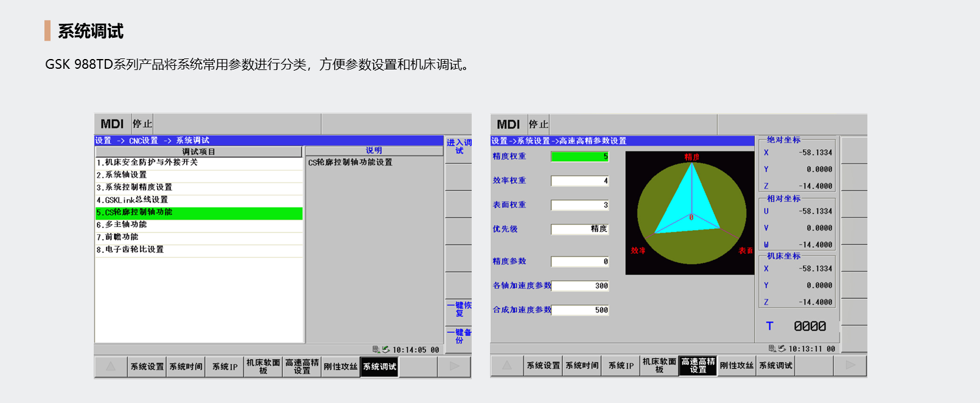
Task: Click the right-arrow softkey on left screen
Action: pos(454,366)
